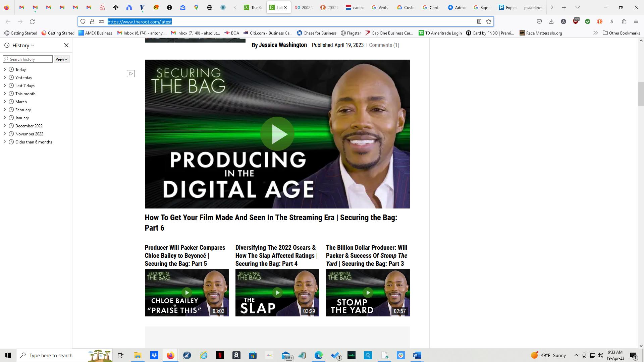This screenshot has width=644, height=362.
Task: Open the Comments (1) link
Action: [x=384, y=45]
